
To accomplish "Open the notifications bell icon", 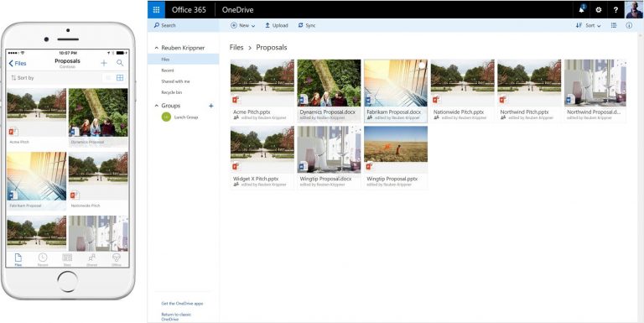I will click(582, 9).
